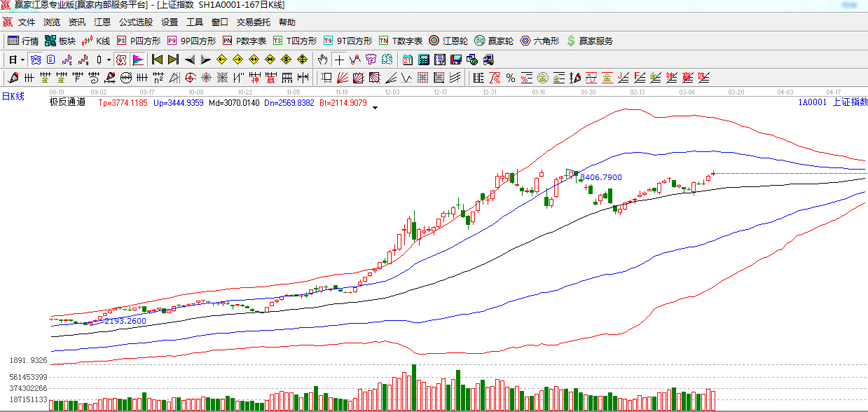Jump to first bar with skip-to-start icon

click(158, 60)
